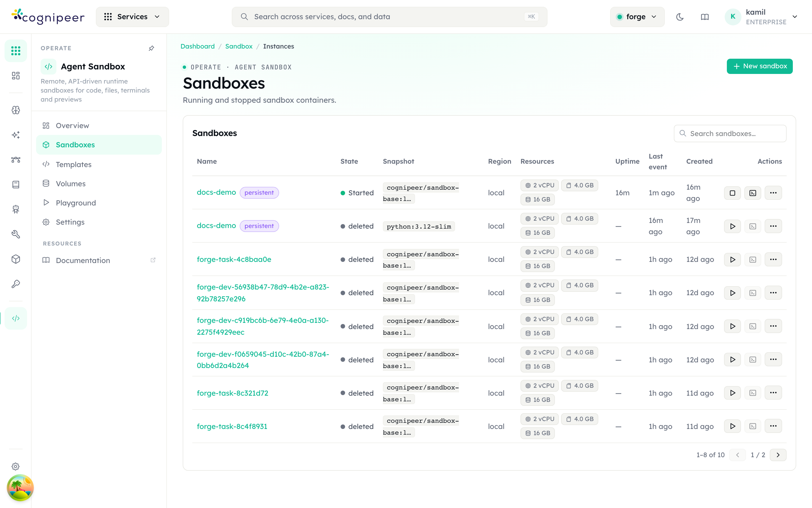Click the sparkles icon in left rail
This screenshot has width=812, height=508.
point(16,135)
